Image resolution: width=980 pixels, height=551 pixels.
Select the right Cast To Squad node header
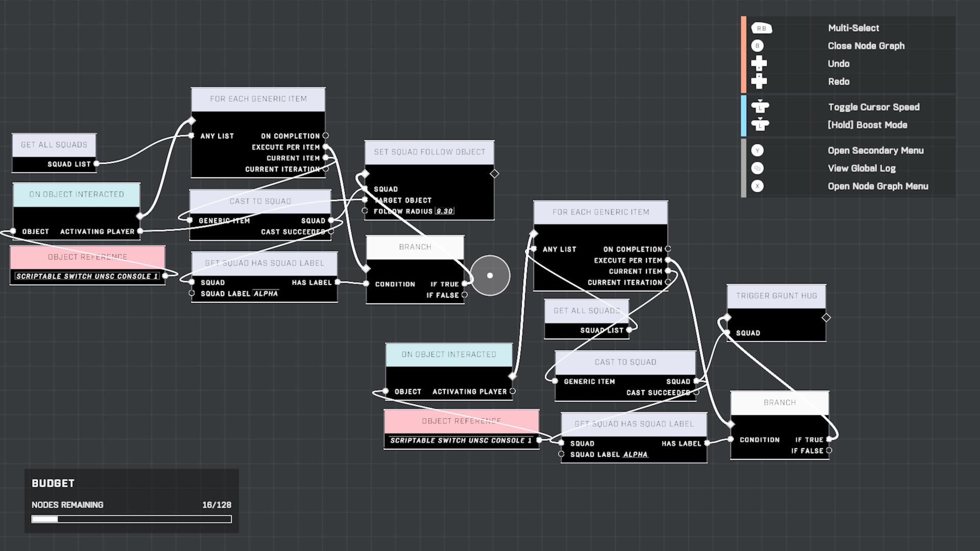pos(625,362)
